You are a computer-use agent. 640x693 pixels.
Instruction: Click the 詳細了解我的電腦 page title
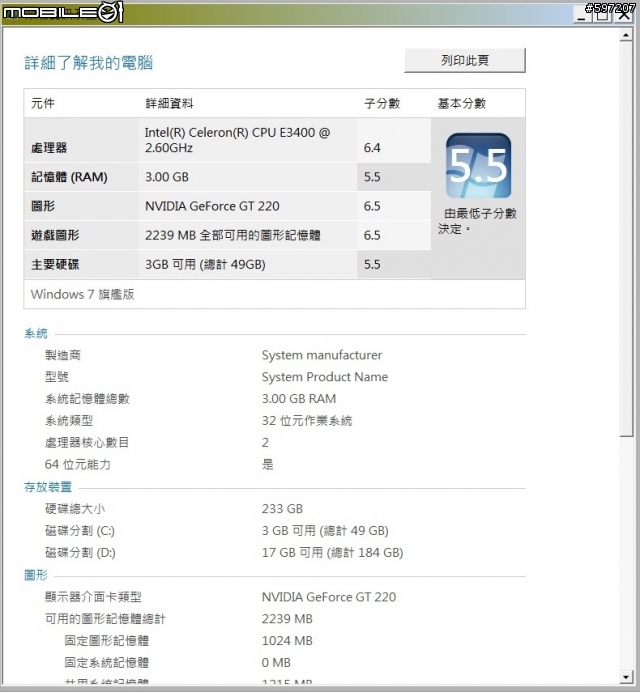pyautogui.click(x=88, y=63)
